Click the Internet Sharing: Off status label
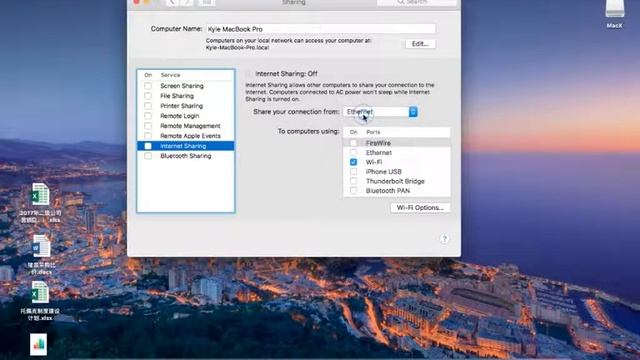 286,74
